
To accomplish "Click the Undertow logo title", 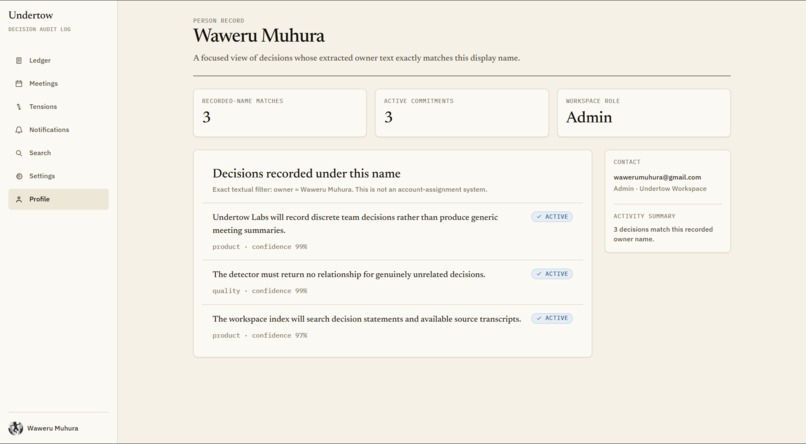I will click(x=31, y=15).
